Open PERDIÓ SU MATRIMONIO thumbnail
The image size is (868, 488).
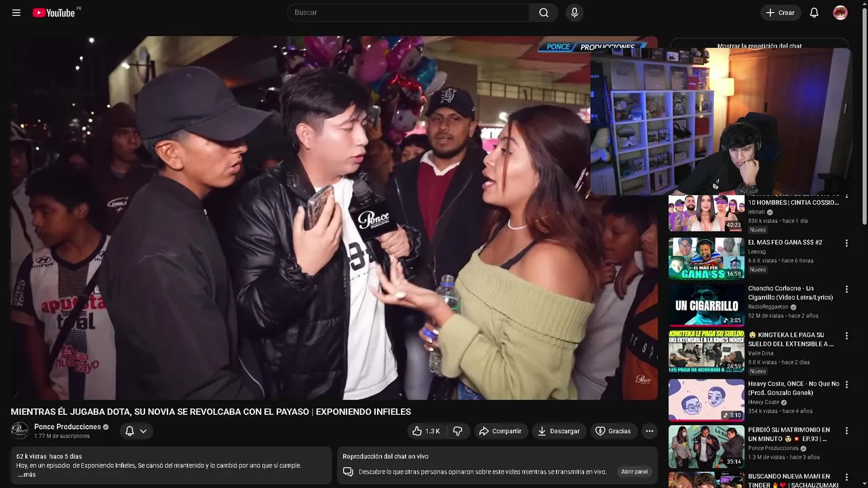706,446
